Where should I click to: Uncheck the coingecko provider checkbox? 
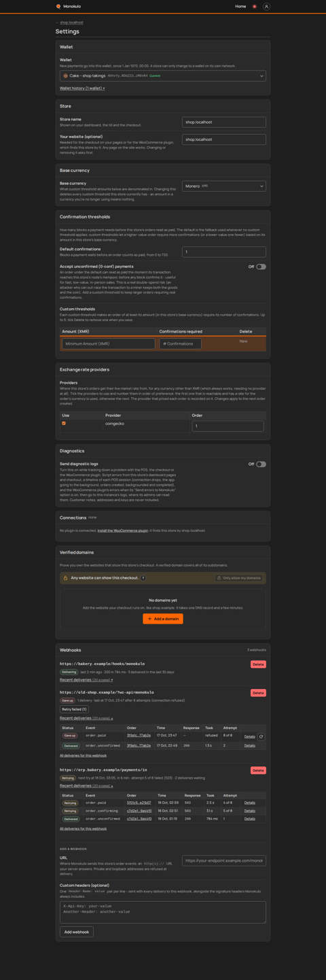(x=64, y=424)
